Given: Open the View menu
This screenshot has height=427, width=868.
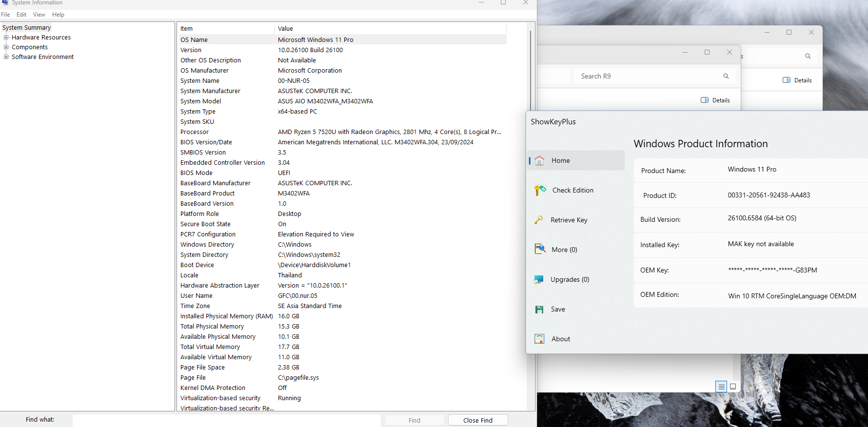Looking at the screenshot, I should click(39, 15).
